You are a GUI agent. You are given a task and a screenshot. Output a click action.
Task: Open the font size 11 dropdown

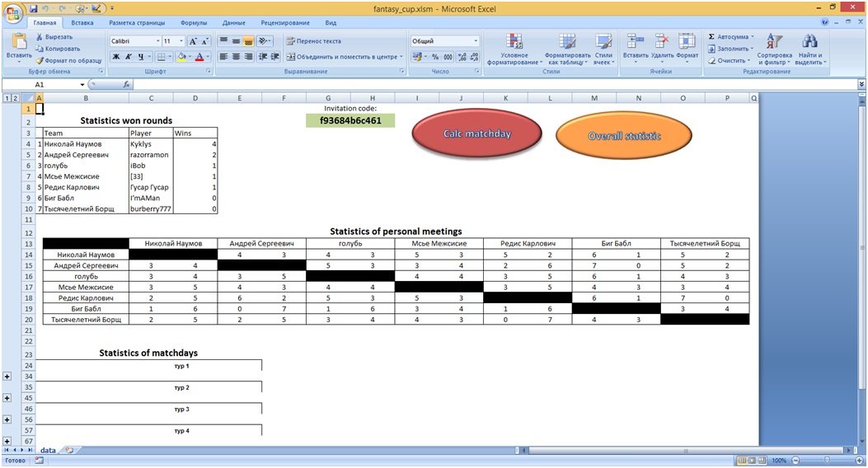click(x=181, y=41)
